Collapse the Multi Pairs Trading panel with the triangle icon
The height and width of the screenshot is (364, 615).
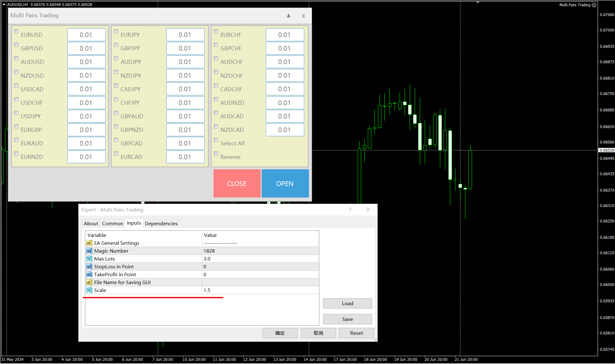point(288,15)
